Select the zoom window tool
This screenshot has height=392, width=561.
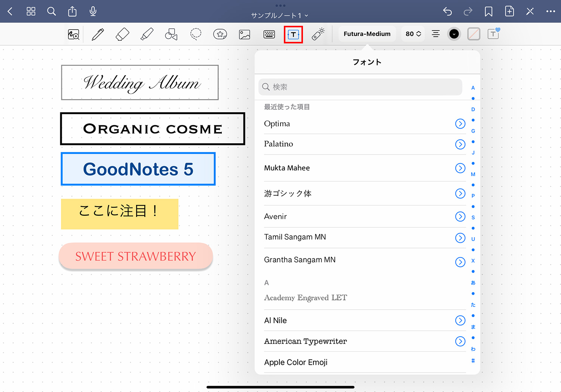74,34
